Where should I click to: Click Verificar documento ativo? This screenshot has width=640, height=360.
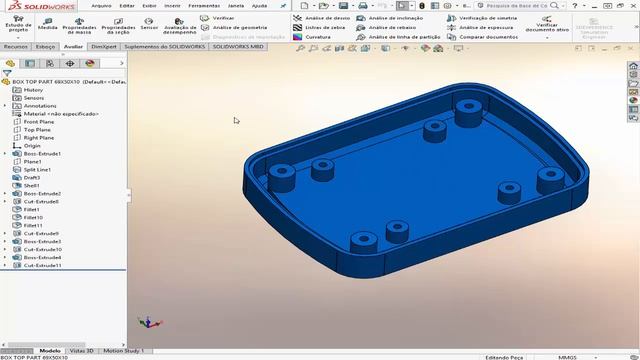click(x=547, y=24)
